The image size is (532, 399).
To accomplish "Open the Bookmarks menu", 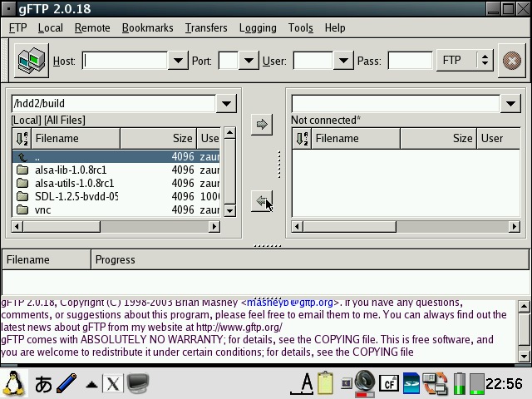I will click(x=147, y=27).
